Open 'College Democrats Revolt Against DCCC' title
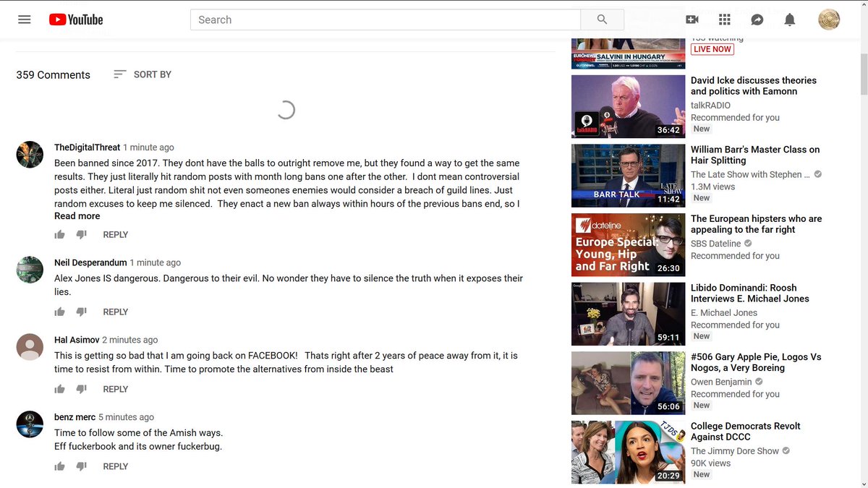Viewport: 868px width, 488px height. click(746, 432)
